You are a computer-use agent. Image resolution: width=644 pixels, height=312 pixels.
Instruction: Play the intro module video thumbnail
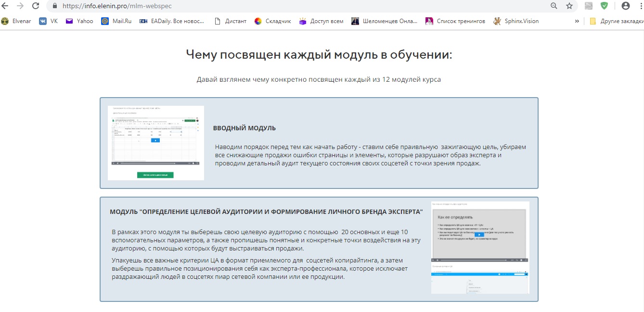(x=155, y=140)
